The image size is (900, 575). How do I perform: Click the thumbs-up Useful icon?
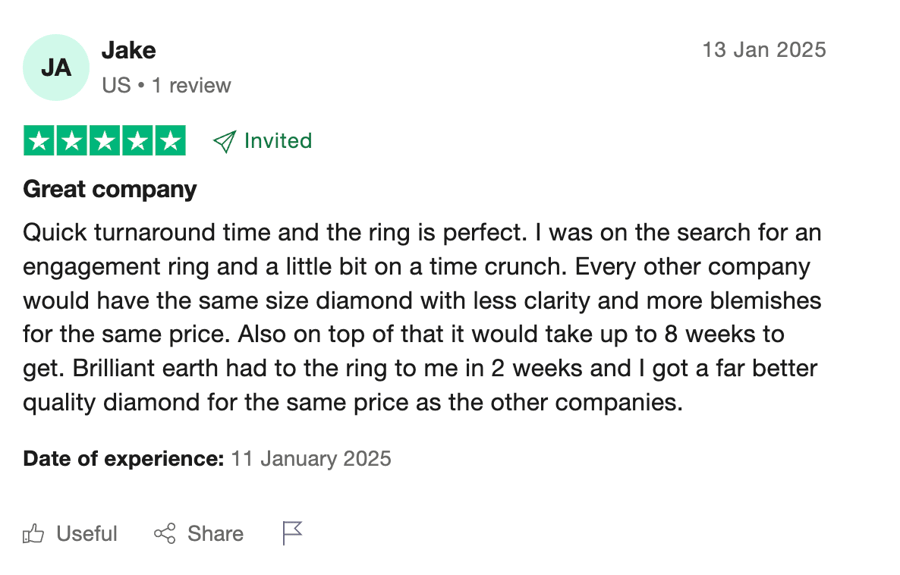tap(33, 534)
